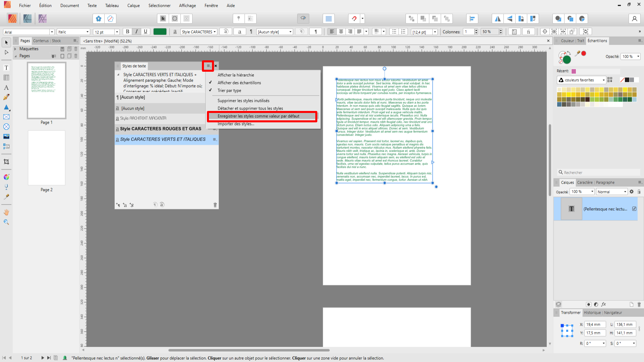
Task: Toggle visibility checkbox of Pellentesque layer
Action: click(x=634, y=209)
